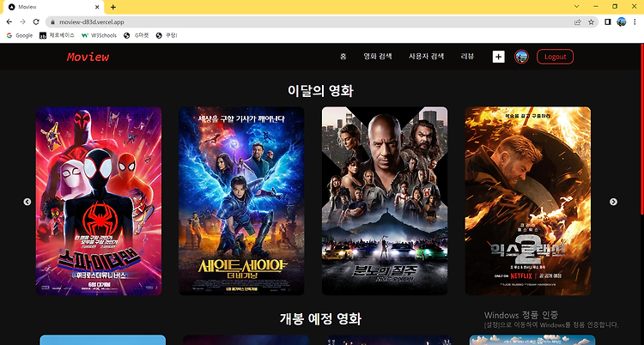Open the browser side panel
Image resolution: width=644 pixels, height=345 pixels.
point(608,22)
